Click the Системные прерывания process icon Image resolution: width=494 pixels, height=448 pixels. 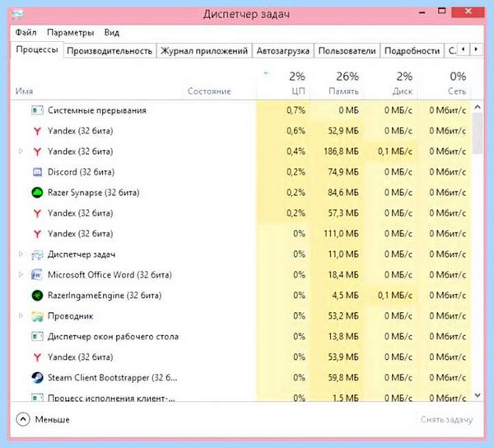37,110
